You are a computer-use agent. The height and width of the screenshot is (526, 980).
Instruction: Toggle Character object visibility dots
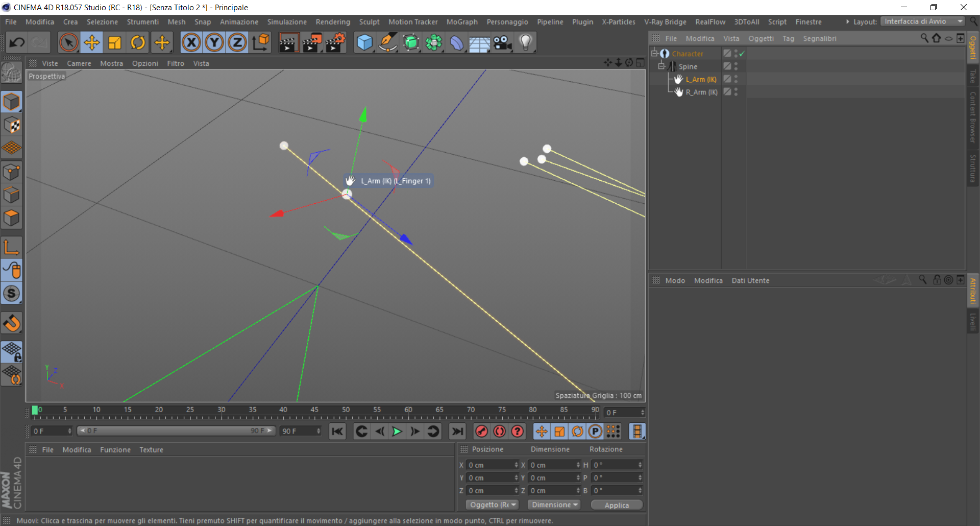click(736, 53)
